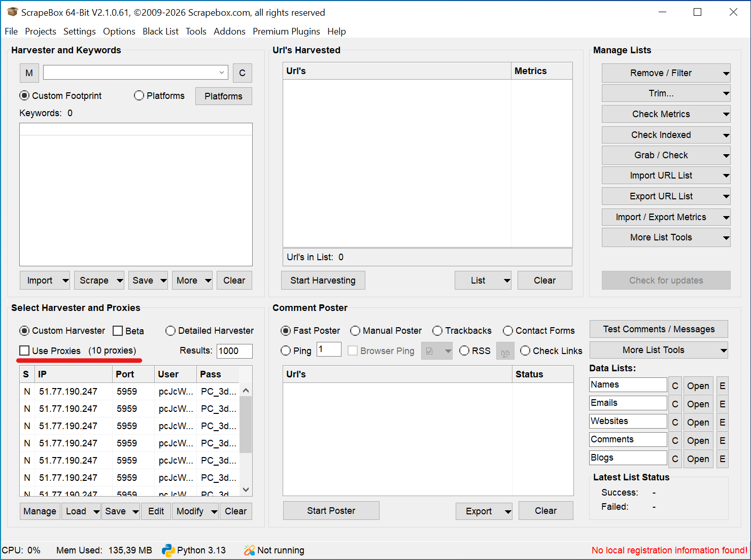Open the Addons menu
The image size is (751, 560).
coord(229,31)
